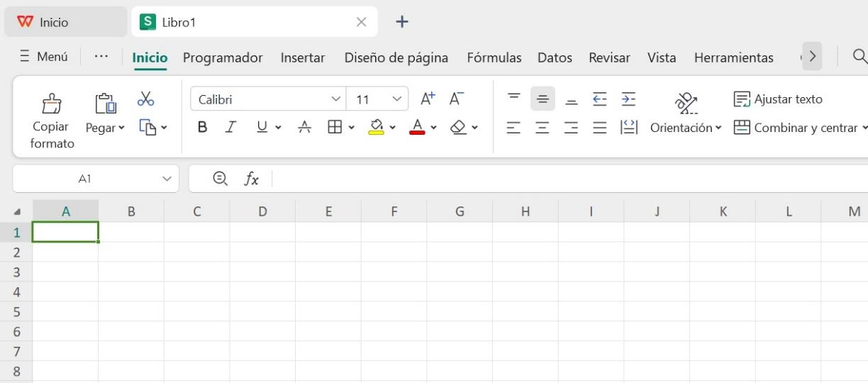Enable Ajustar texto wrapping
This screenshot has width=868, height=383.
coord(778,99)
